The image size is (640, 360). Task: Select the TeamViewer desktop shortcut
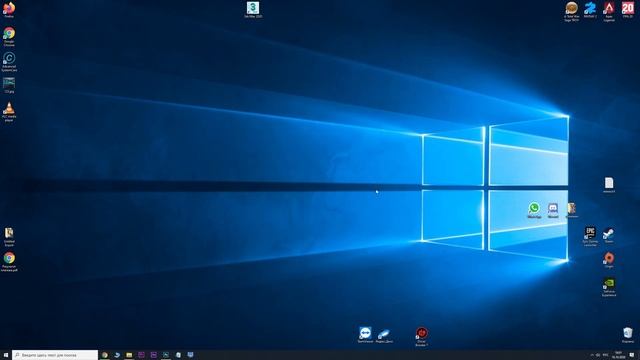[x=365, y=335]
